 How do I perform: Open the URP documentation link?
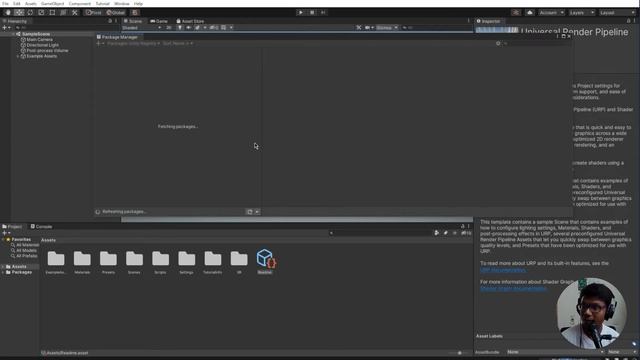coord(503,270)
